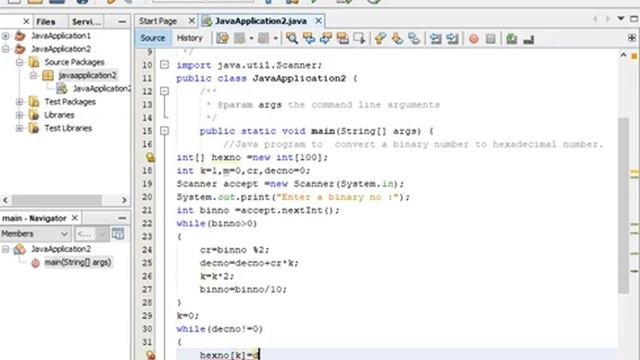Image resolution: width=640 pixels, height=360 pixels.
Task: Click the editor scroll up arrow
Action: (623, 55)
